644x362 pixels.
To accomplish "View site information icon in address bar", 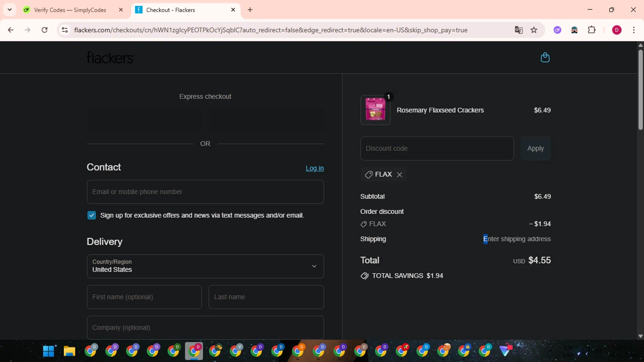I will [x=65, y=30].
